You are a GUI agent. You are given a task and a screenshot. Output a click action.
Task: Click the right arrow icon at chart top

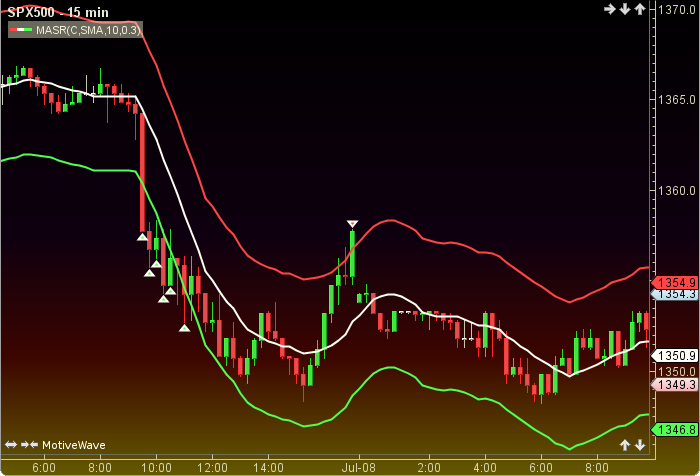pos(610,9)
